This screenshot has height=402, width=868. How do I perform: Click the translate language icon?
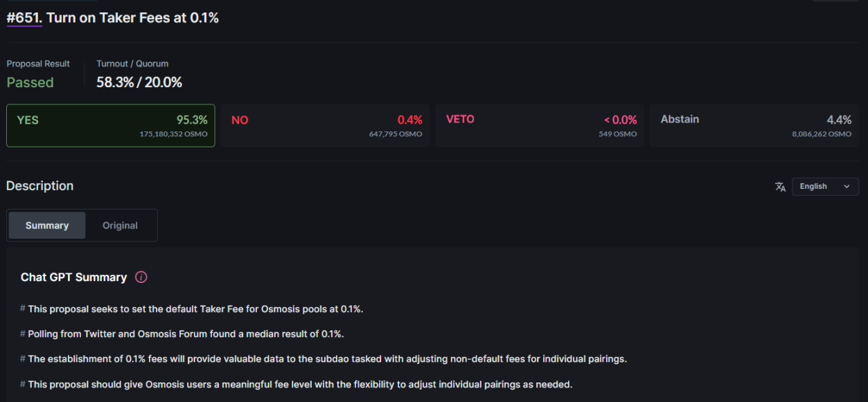click(x=780, y=187)
